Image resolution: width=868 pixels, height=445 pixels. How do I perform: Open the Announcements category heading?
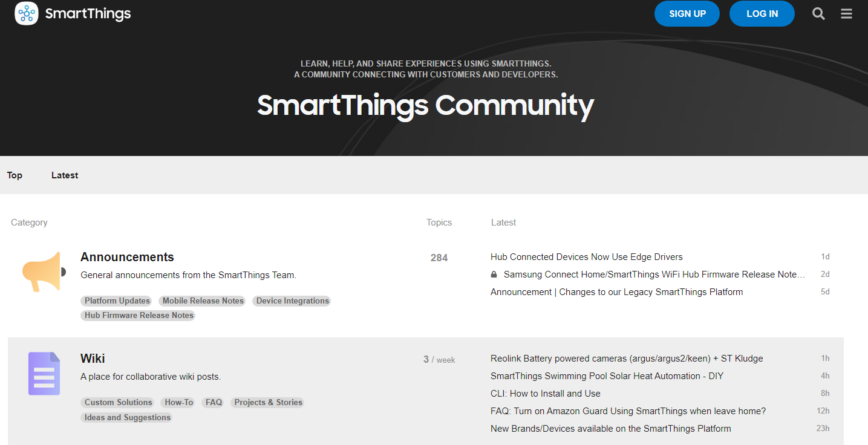click(127, 257)
